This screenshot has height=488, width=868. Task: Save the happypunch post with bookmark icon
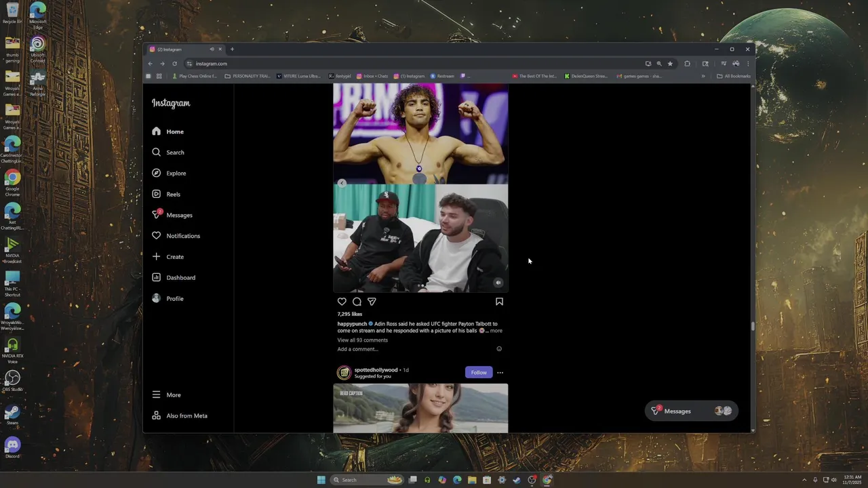499,302
